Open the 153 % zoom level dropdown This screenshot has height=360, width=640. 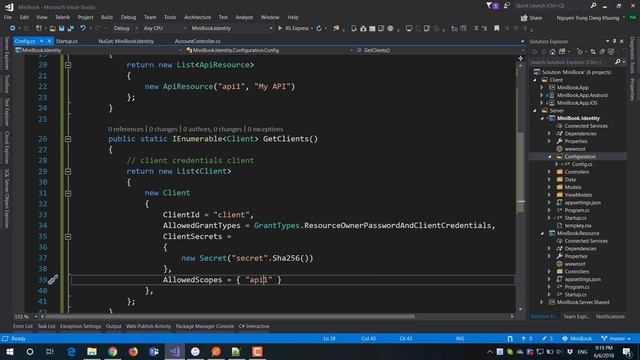[x=26, y=316]
